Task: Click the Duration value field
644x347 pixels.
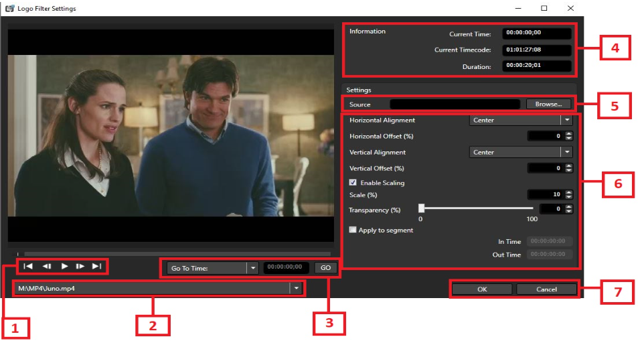Action: click(536, 66)
